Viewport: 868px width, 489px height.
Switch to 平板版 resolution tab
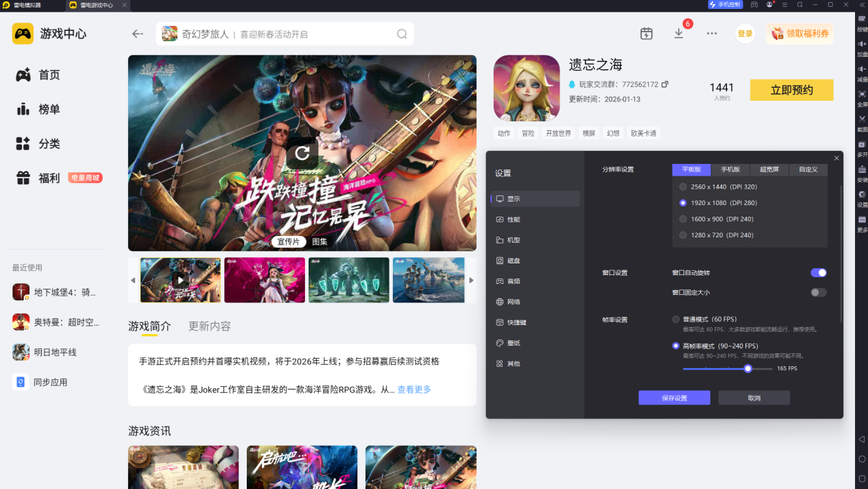point(692,169)
